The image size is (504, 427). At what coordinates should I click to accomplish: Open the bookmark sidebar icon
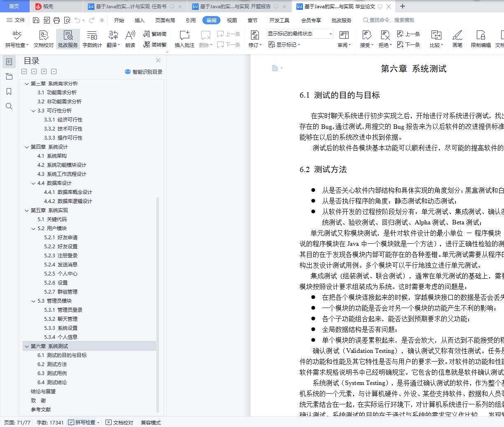(9, 91)
